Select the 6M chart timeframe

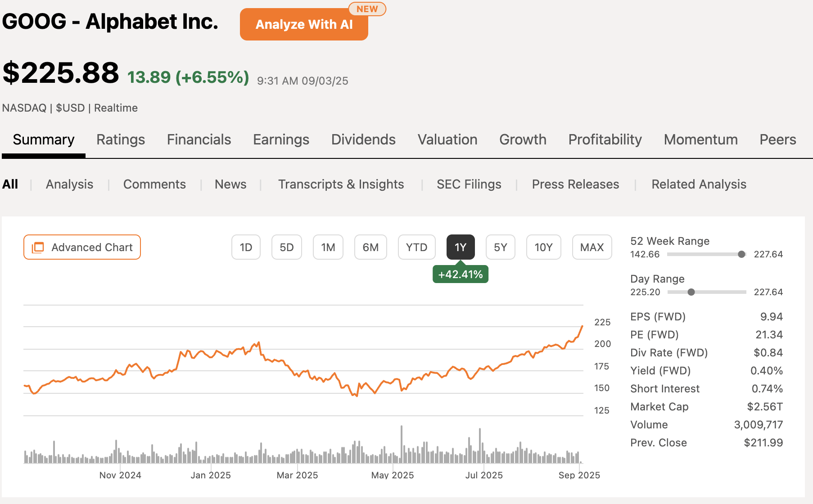click(x=370, y=247)
